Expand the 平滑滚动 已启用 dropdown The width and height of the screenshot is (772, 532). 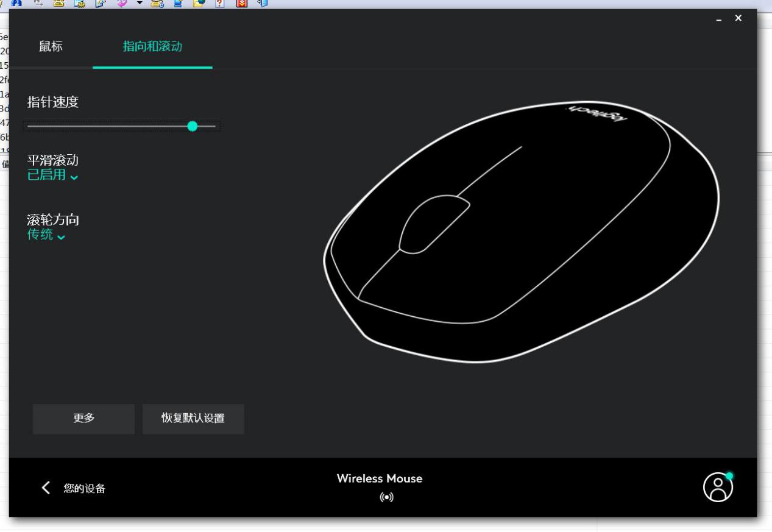coord(53,176)
